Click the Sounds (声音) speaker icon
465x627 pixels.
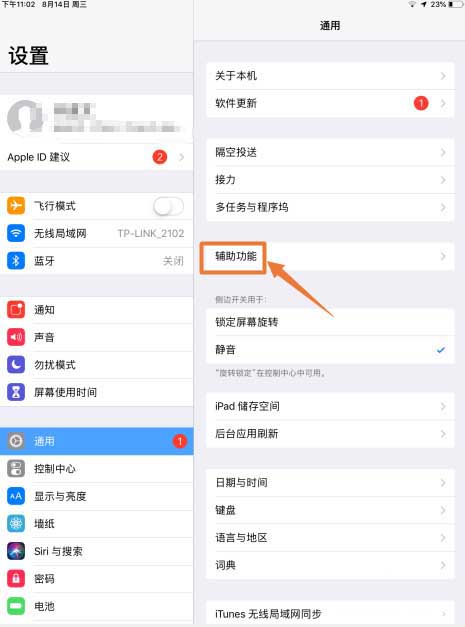[x=16, y=337]
